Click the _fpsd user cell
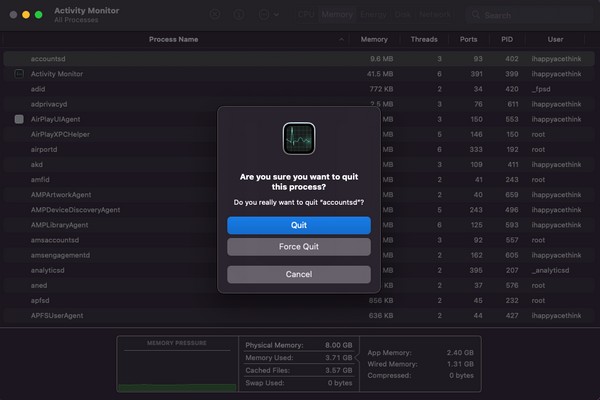 541,89
